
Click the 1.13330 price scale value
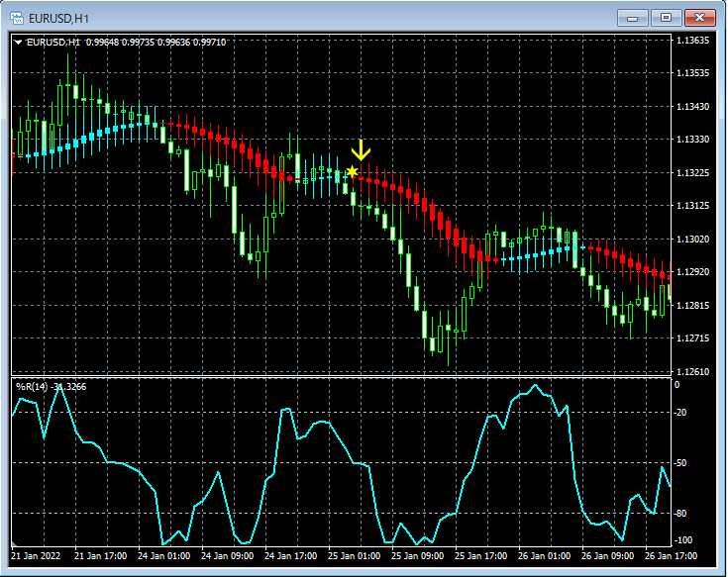tap(692, 140)
